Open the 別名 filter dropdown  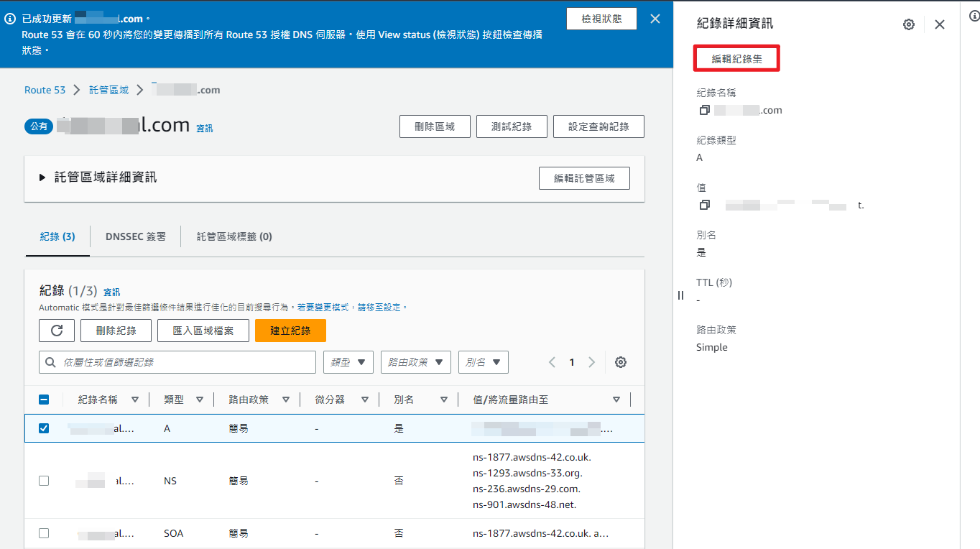click(x=484, y=362)
